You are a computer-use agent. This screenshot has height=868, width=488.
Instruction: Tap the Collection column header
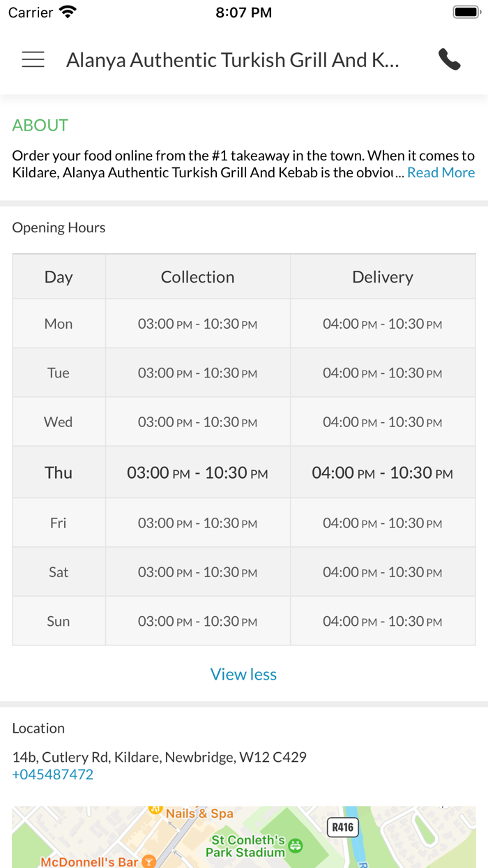tap(197, 277)
